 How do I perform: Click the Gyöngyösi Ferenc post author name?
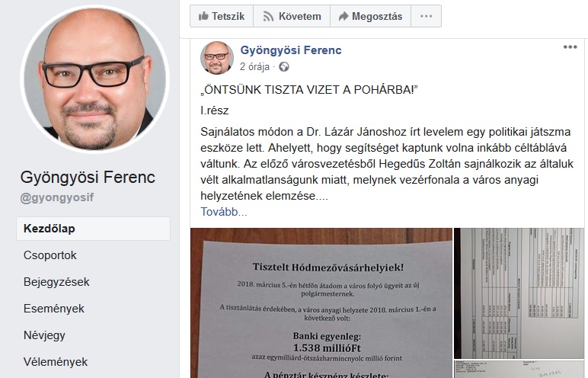pyautogui.click(x=291, y=50)
